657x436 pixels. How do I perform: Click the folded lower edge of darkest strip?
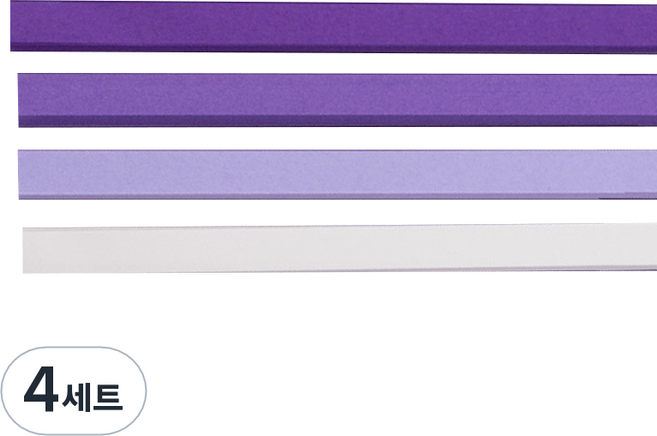[334, 47]
